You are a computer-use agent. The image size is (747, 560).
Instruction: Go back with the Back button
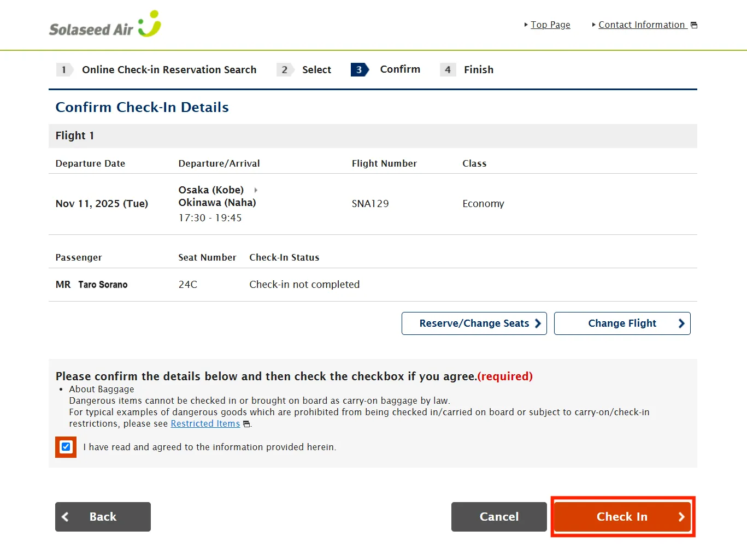[x=103, y=517]
